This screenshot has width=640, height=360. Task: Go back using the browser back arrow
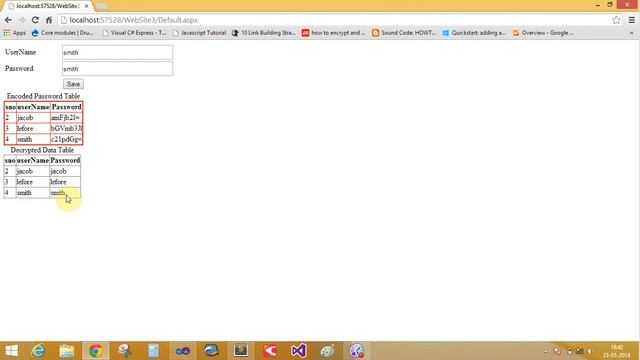pyautogui.click(x=8, y=20)
